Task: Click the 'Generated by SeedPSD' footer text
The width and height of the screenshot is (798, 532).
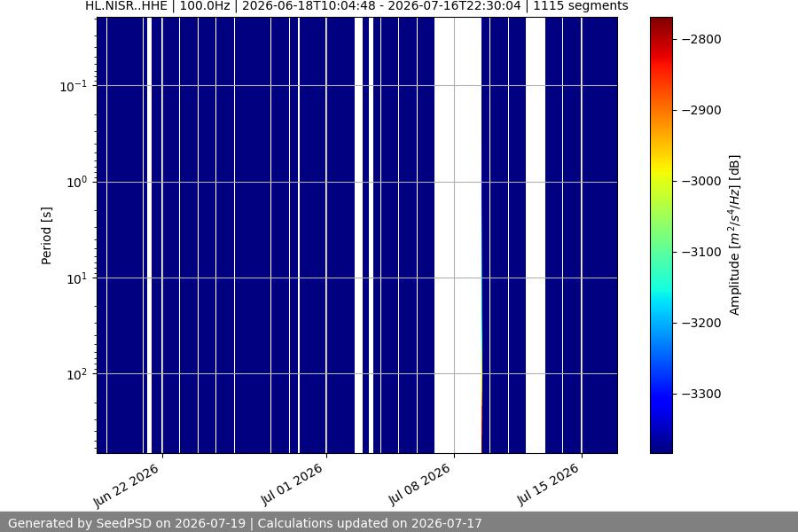Action: 246,523
